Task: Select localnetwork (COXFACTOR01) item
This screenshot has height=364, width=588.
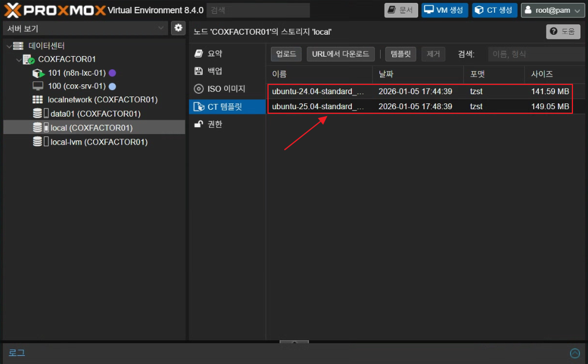Action: pyautogui.click(x=94, y=99)
